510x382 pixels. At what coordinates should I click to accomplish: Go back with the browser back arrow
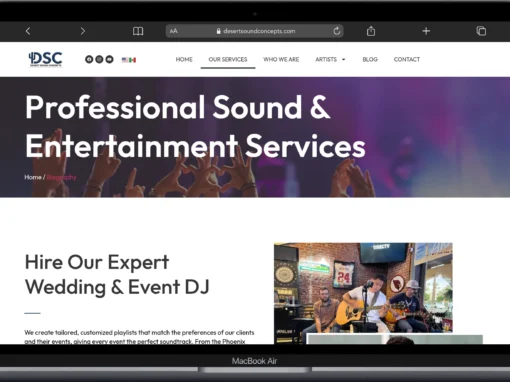28,31
